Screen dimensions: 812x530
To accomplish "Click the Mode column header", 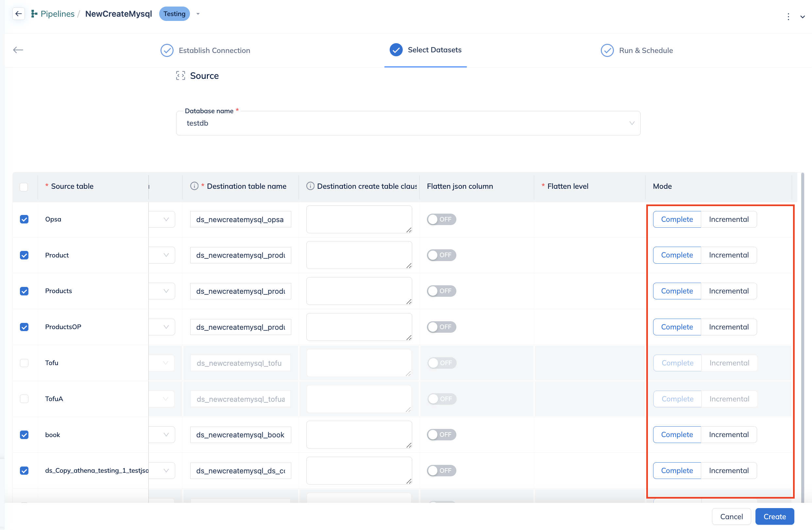I will tap(719, 186).
